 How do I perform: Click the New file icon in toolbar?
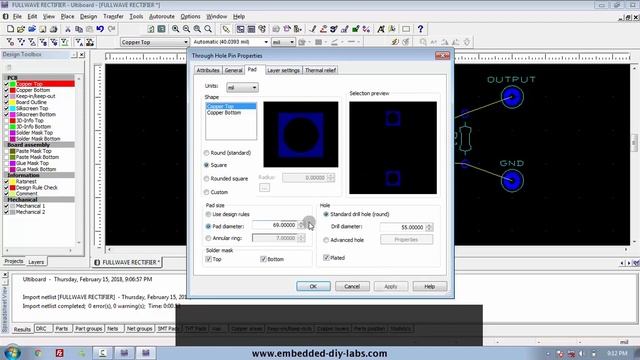coord(10,29)
